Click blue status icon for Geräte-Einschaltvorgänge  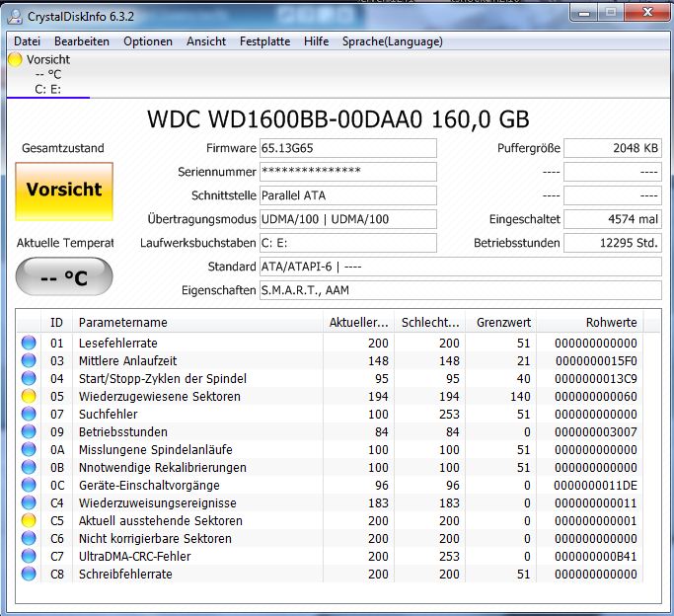tap(29, 485)
